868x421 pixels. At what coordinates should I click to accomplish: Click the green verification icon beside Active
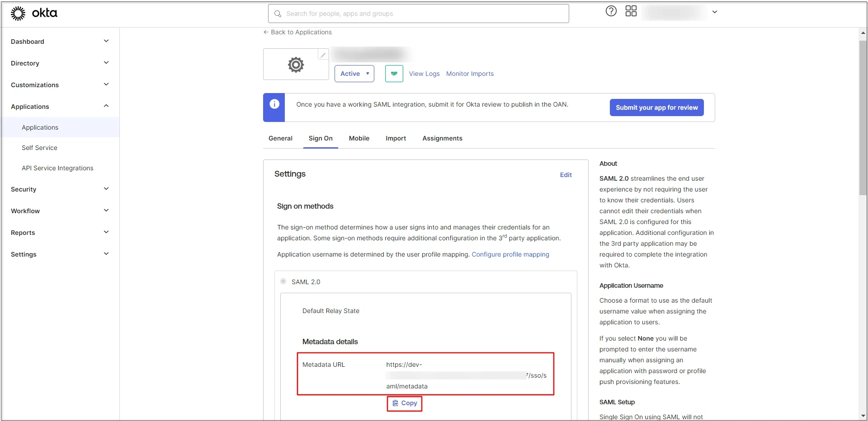(x=394, y=74)
